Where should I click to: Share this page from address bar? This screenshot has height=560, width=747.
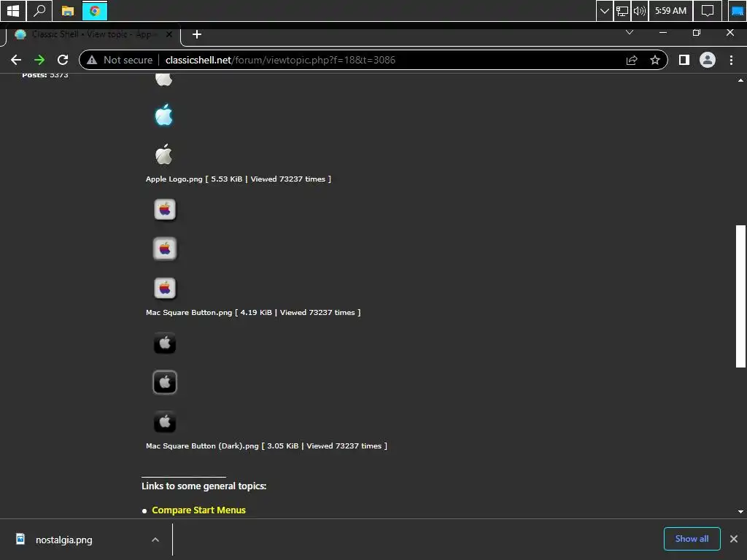pyautogui.click(x=632, y=60)
